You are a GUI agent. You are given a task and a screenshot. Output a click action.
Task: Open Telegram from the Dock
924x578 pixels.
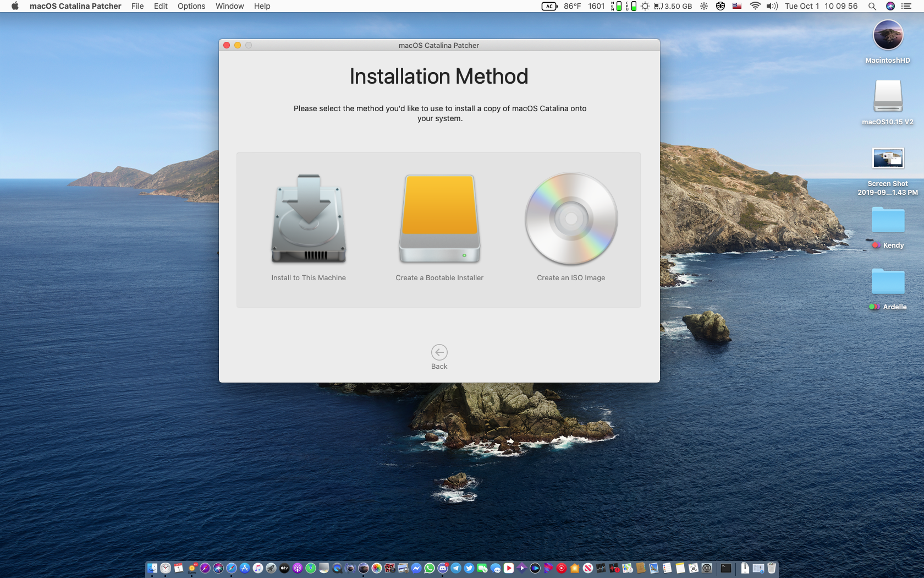click(456, 568)
